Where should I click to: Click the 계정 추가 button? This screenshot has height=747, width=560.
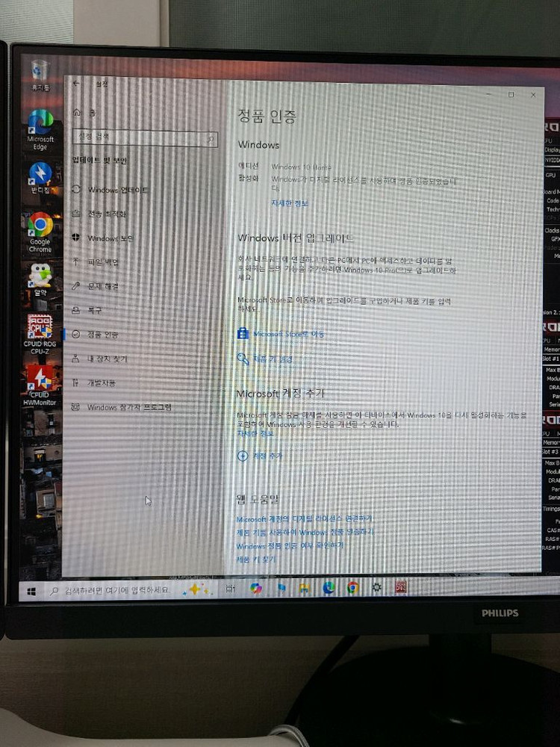[260, 456]
